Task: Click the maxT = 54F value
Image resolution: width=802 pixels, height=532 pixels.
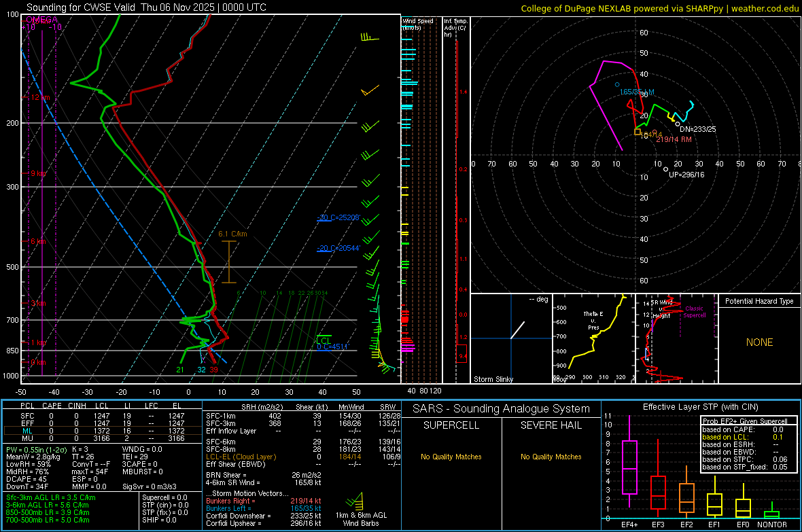Action: click(x=90, y=472)
